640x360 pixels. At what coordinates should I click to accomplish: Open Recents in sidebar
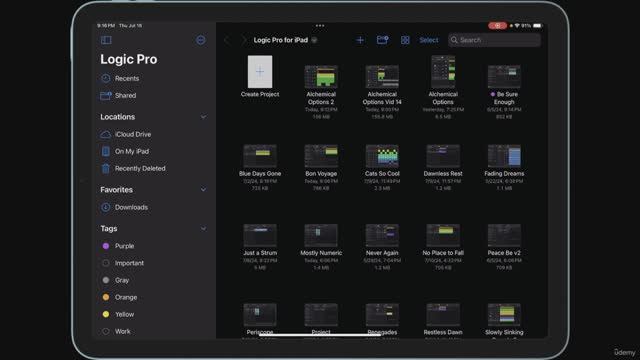tap(120, 78)
